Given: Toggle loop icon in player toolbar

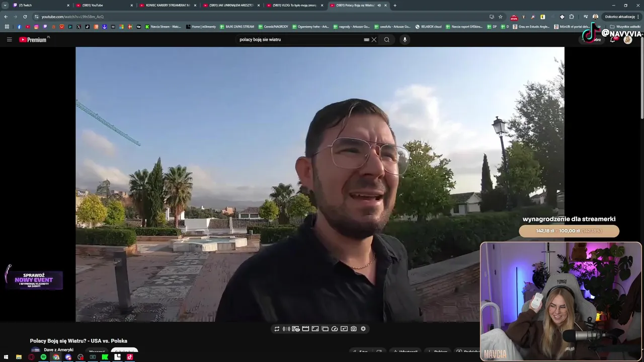Looking at the screenshot, I should [277, 329].
